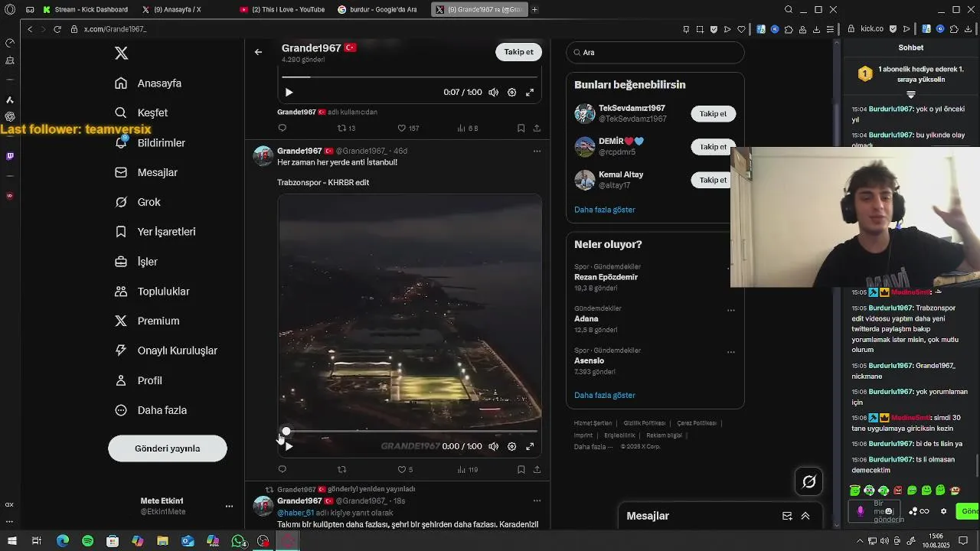Open Spotify from Windows taskbar
Image resolution: width=980 pixels, height=551 pixels.
pyautogui.click(x=87, y=541)
